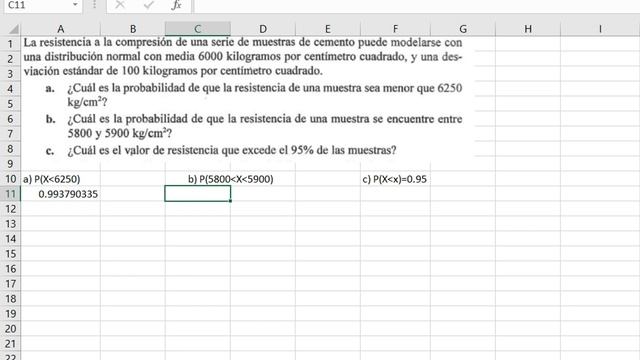Click the Select All corner triangle
This screenshot has height=360, width=640.
click(x=13, y=29)
